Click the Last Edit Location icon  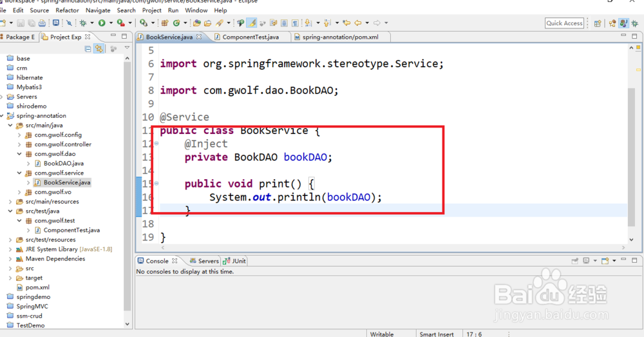tap(346, 23)
